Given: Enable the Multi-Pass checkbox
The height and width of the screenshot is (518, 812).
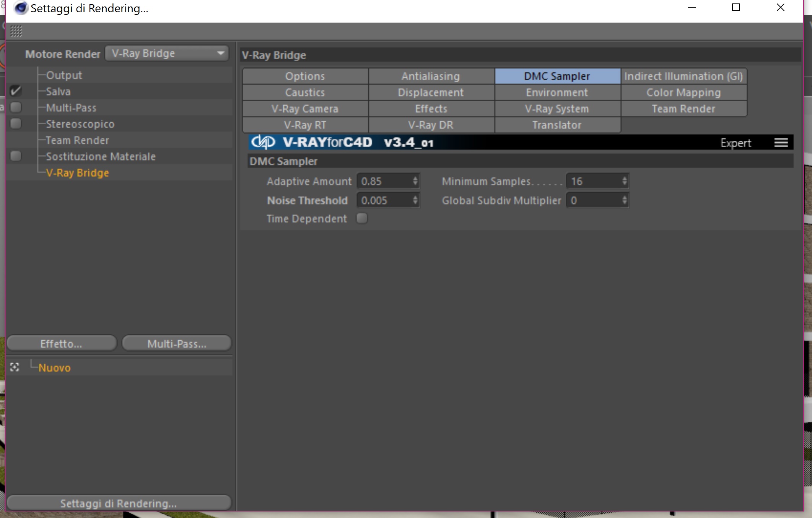Looking at the screenshot, I should pos(16,107).
